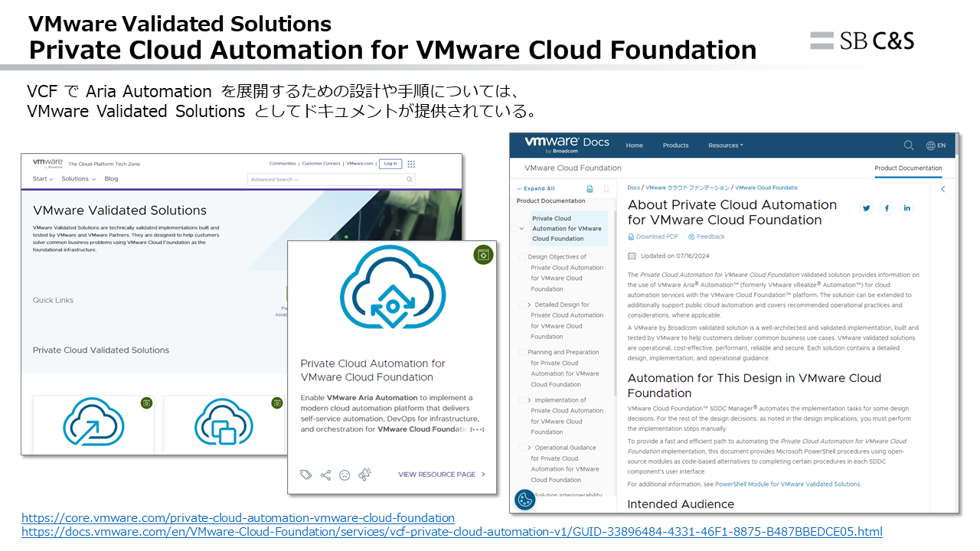
Task: Click the tag icon on the resource card
Action: (306, 475)
